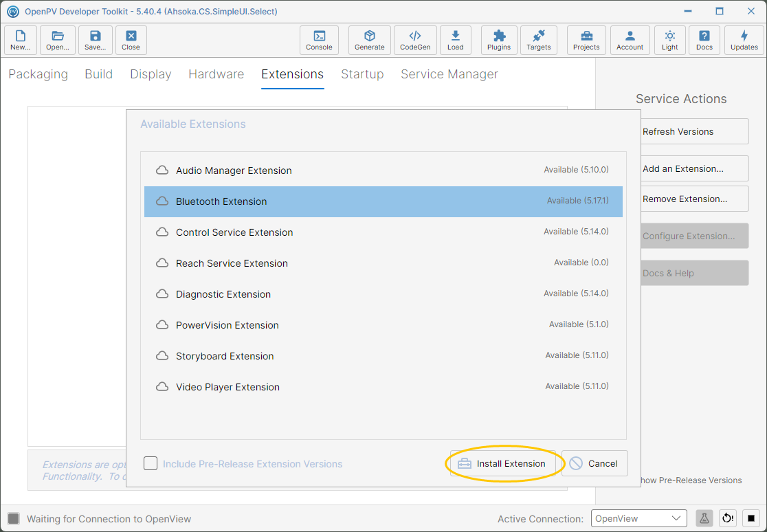Click the refresh-alert icon in status bar

728,518
